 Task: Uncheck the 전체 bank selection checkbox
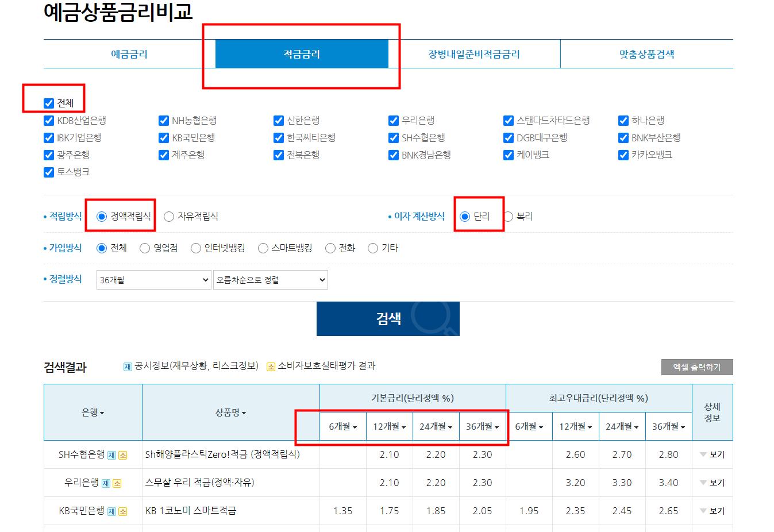click(x=48, y=103)
